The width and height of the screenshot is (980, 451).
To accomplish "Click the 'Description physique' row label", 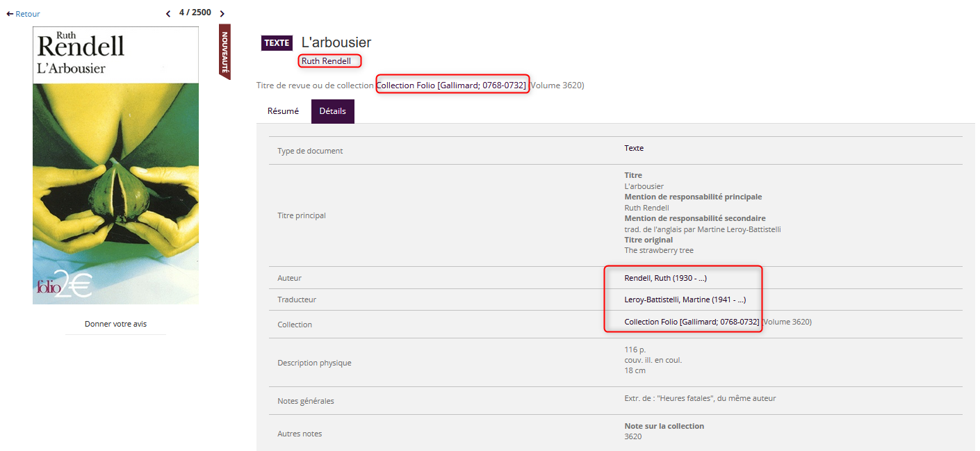I will coord(313,363).
